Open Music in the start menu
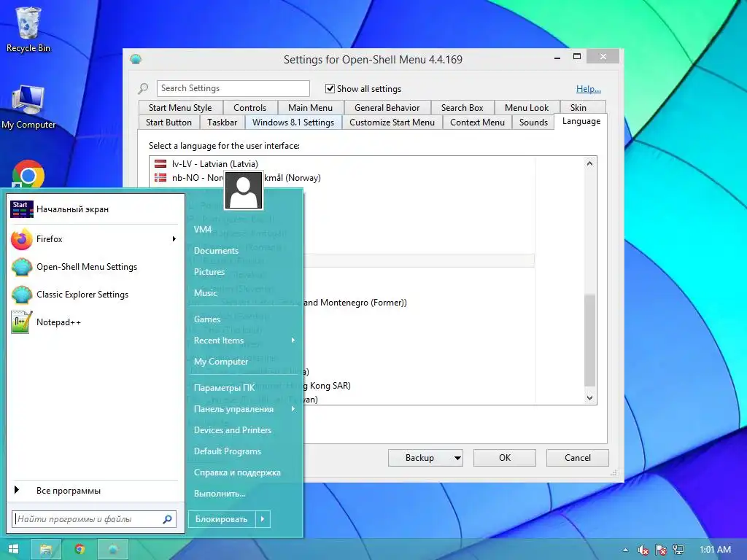This screenshot has width=747, height=560. coord(205,293)
